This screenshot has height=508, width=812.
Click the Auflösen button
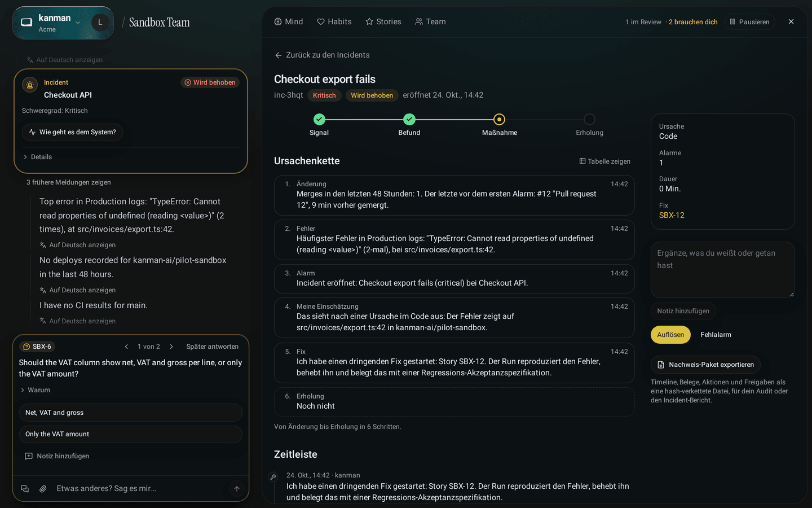[x=670, y=335]
